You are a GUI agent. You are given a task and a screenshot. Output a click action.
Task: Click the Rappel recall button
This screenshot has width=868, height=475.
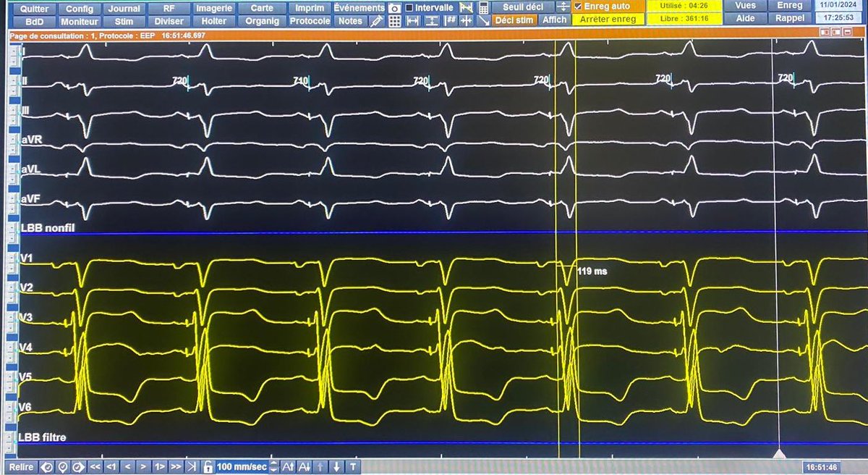789,19
